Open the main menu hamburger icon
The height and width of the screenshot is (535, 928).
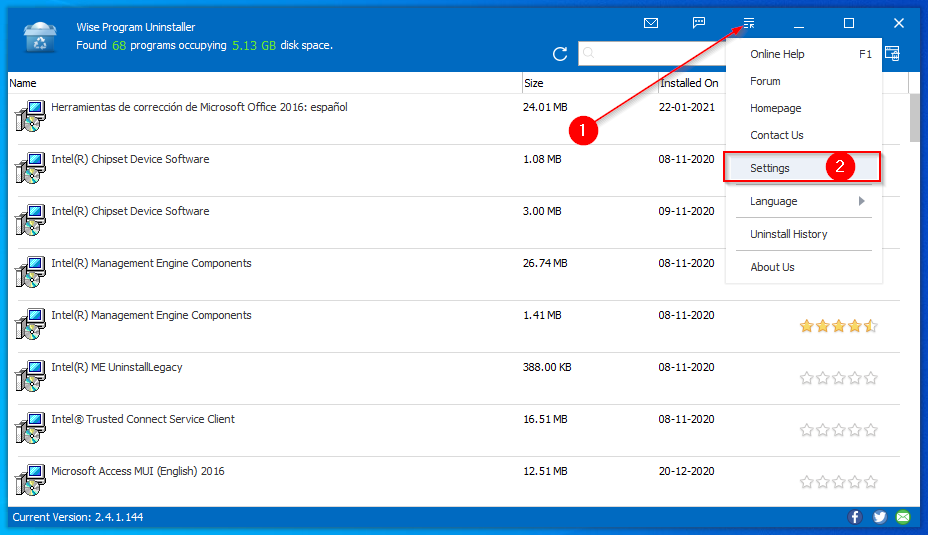tap(749, 23)
